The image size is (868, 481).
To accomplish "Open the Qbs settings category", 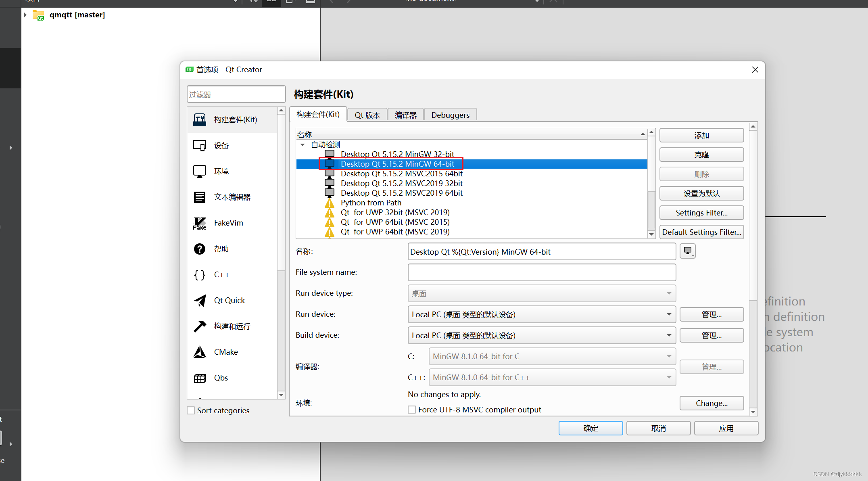I will click(221, 378).
